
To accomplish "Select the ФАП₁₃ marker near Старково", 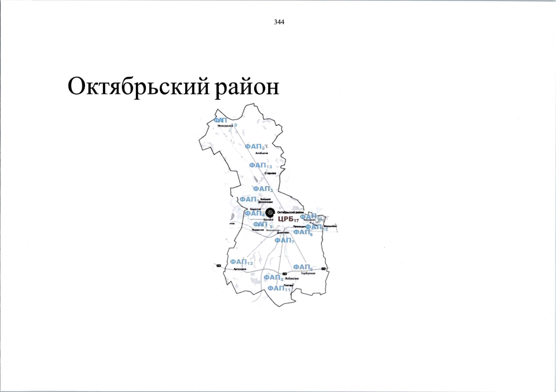I will coord(261,166).
